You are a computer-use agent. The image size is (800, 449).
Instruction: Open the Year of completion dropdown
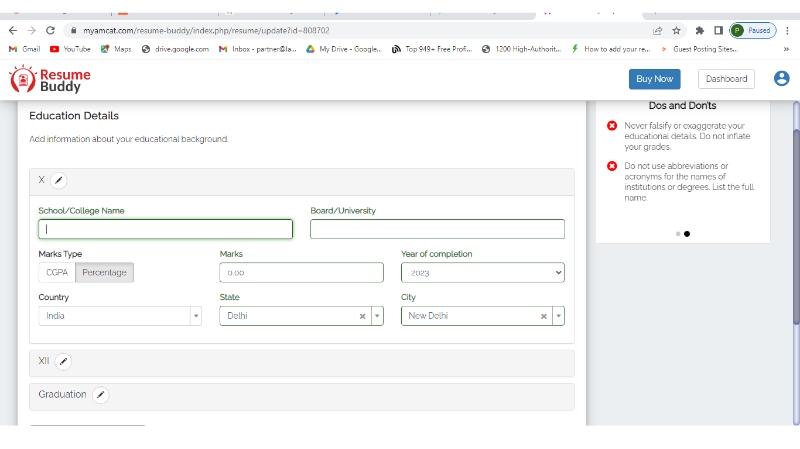482,272
